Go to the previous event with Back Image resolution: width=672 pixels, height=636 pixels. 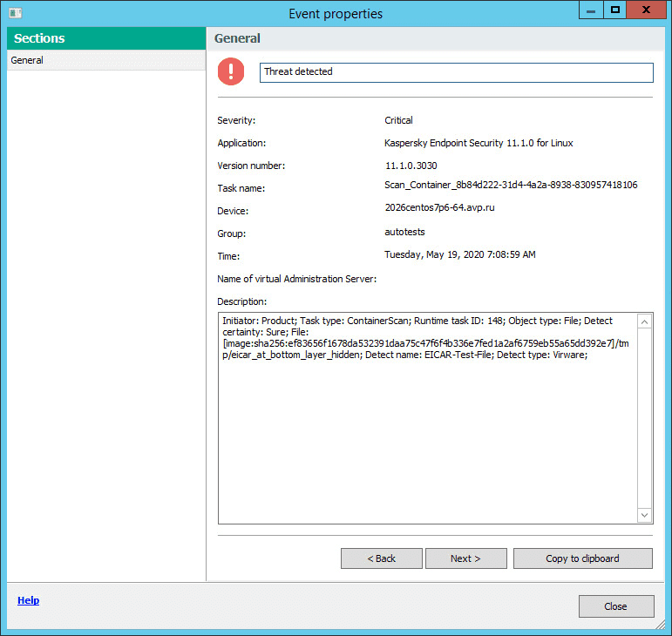tap(381, 558)
